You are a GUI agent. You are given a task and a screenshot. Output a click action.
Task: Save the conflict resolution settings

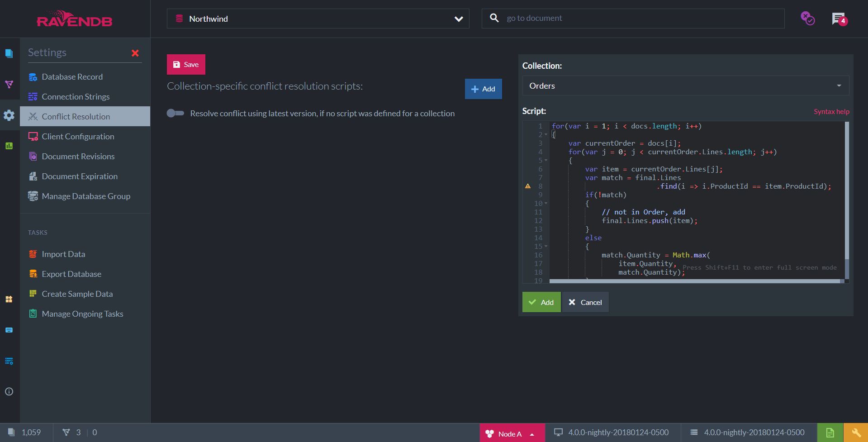click(186, 65)
